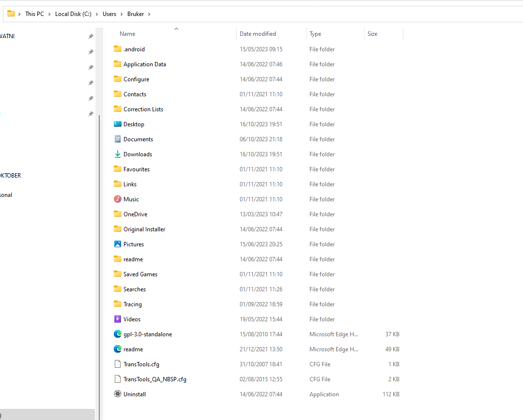Click the Pictures folder icon

click(118, 244)
